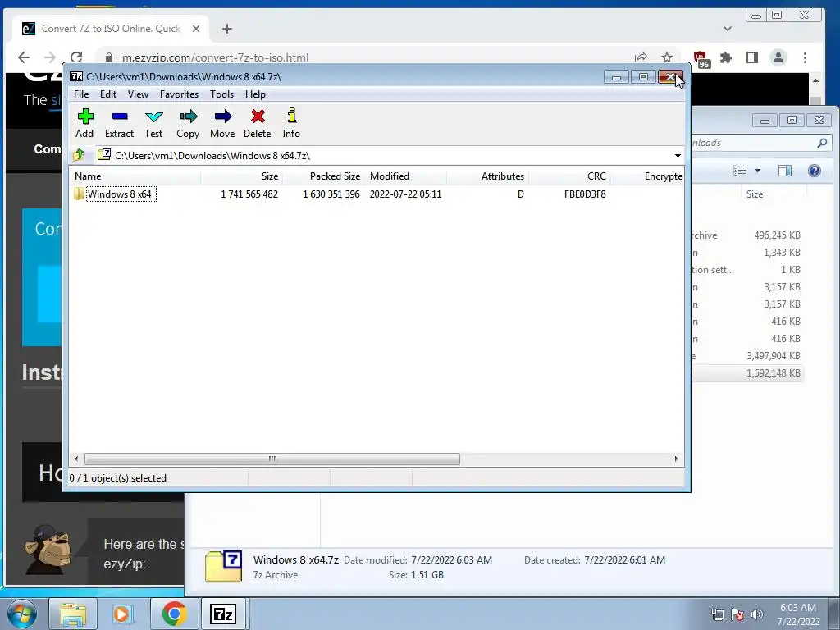Sort by Packed Size column
Screen dimensions: 840x630
coord(323,176)
